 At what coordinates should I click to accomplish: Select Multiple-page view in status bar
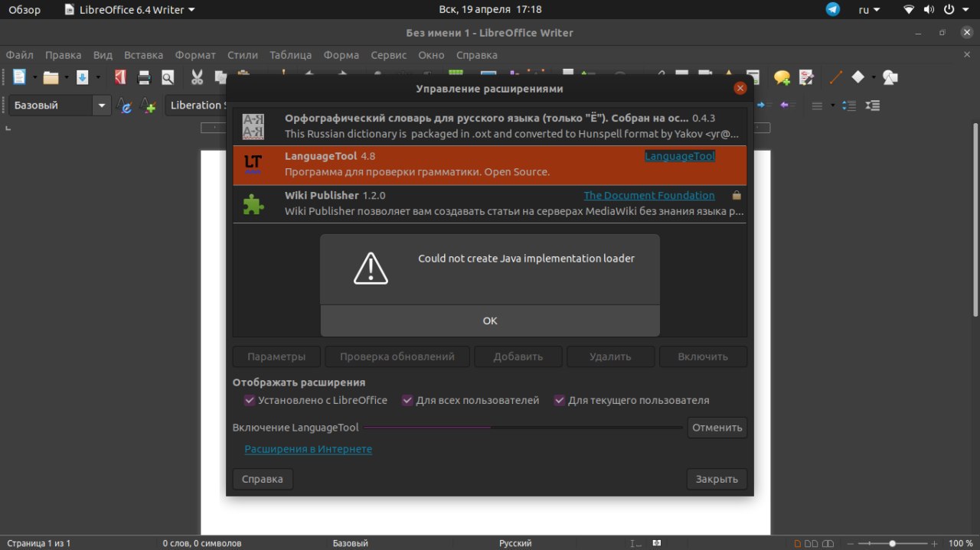(812, 543)
